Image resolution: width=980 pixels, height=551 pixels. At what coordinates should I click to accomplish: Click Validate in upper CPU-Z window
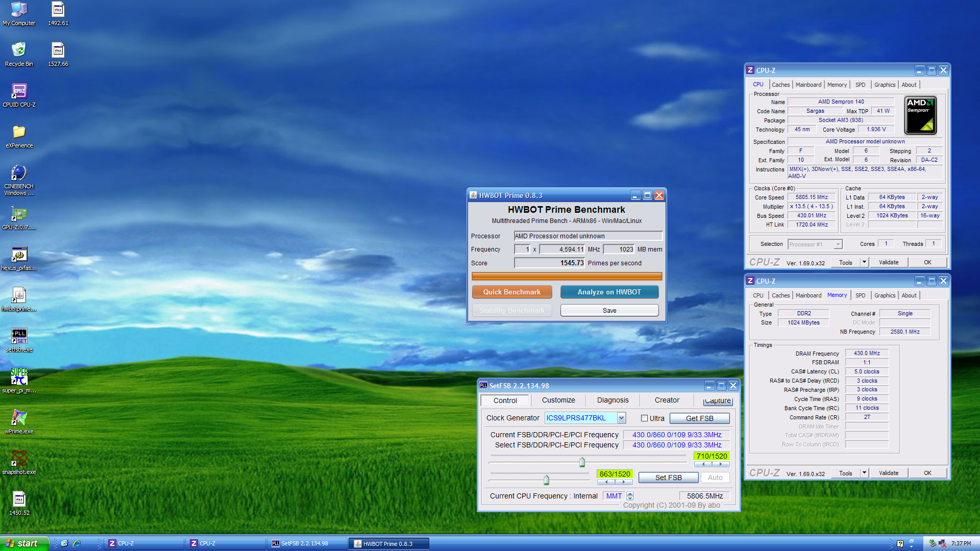point(889,262)
